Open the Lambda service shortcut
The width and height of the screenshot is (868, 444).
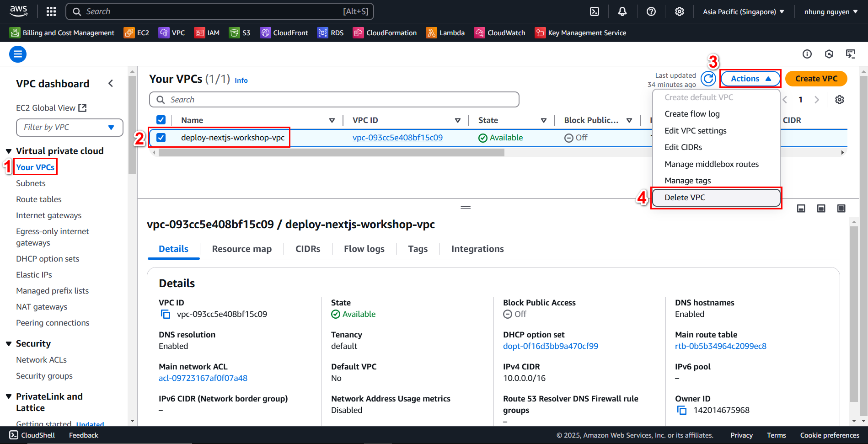(445, 33)
